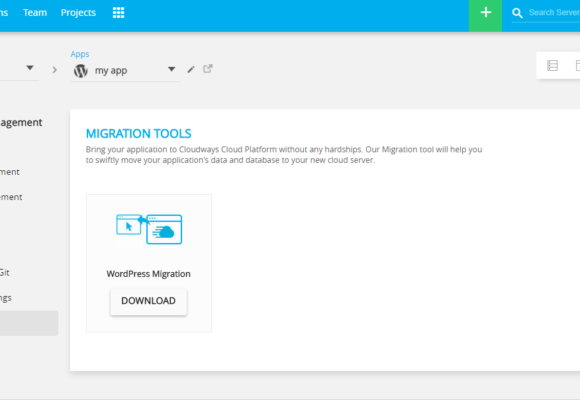Download the WordPress Migration plugin
Image resolution: width=580 pixels, height=400 pixels.
point(149,301)
